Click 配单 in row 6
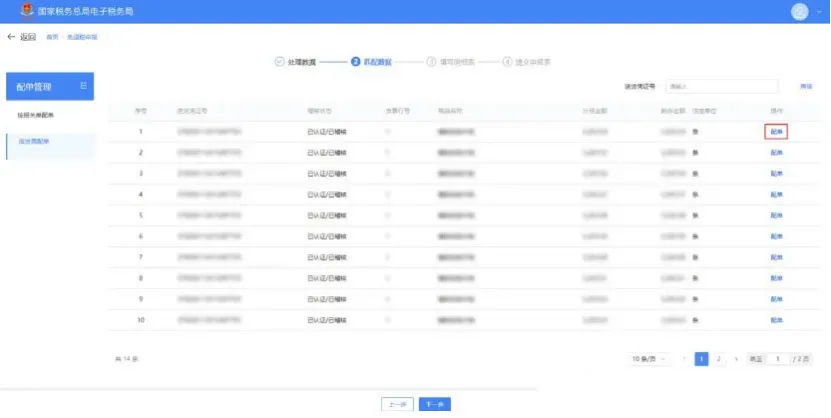The width and height of the screenshot is (831, 418). (776, 236)
